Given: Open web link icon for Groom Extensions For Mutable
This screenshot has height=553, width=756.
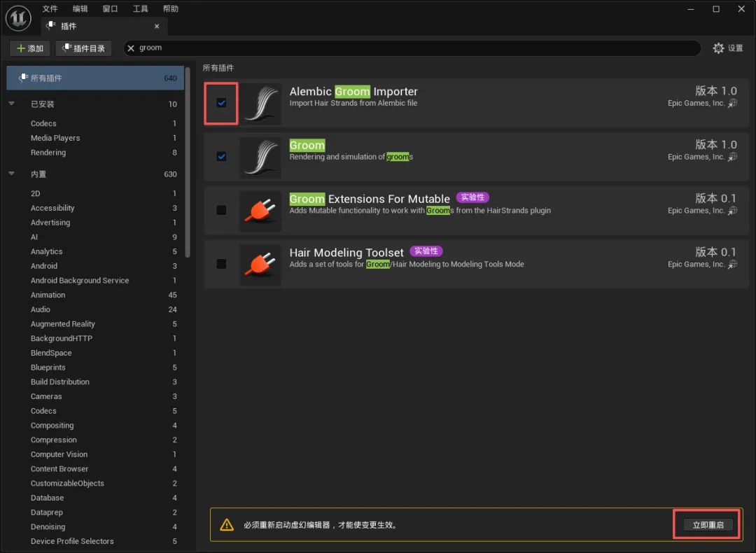Looking at the screenshot, I should click(x=732, y=211).
